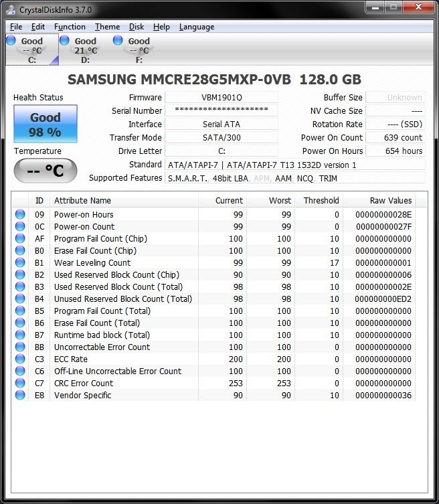Screen dimensions: 439x504
Task: Switch to the D: drive tab
Action: (x=86, y=50)
